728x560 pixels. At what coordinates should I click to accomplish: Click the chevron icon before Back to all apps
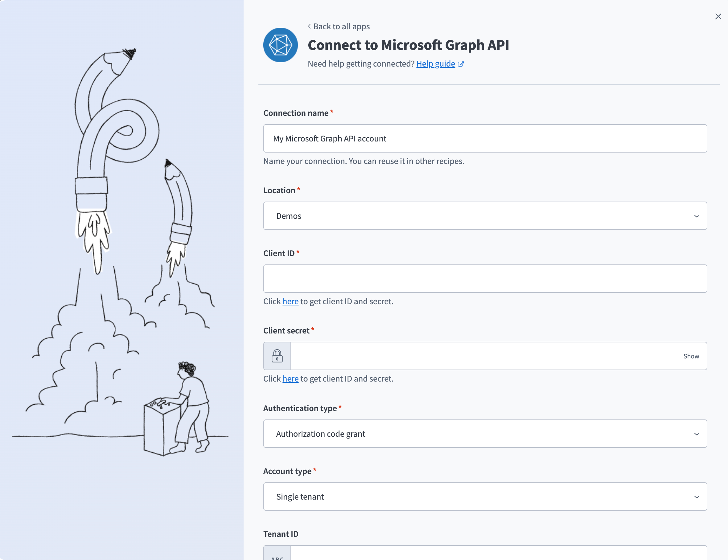pos(309,26)
